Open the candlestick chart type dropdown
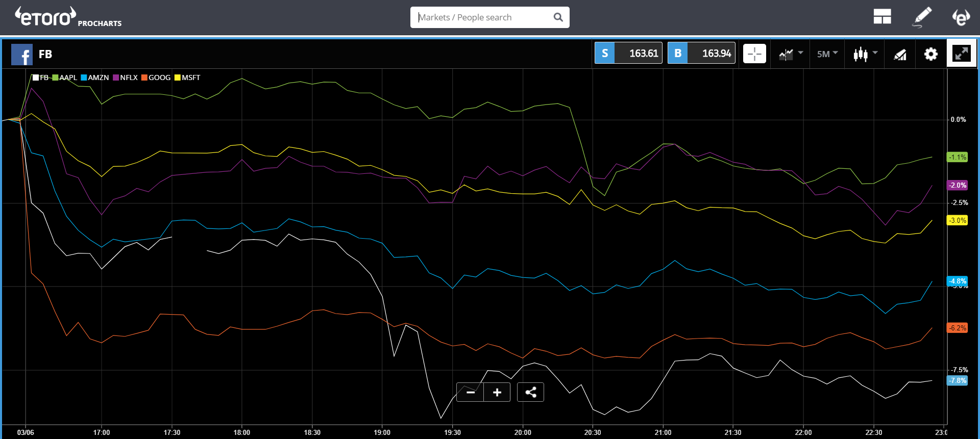Image resolution: width=980 pixels, height=439 pixels. point(865,54)
